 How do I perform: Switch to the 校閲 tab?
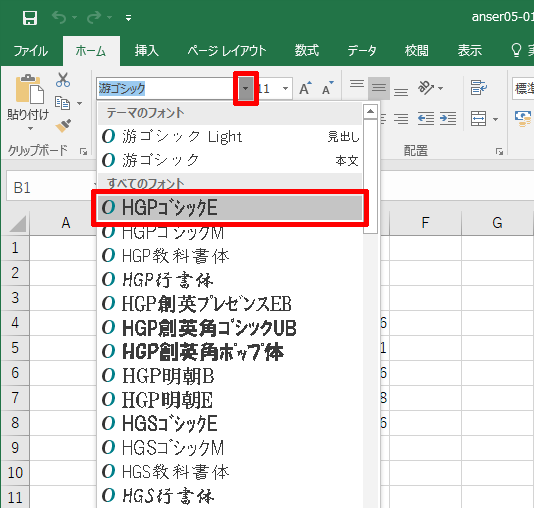(x=417, y=51)
